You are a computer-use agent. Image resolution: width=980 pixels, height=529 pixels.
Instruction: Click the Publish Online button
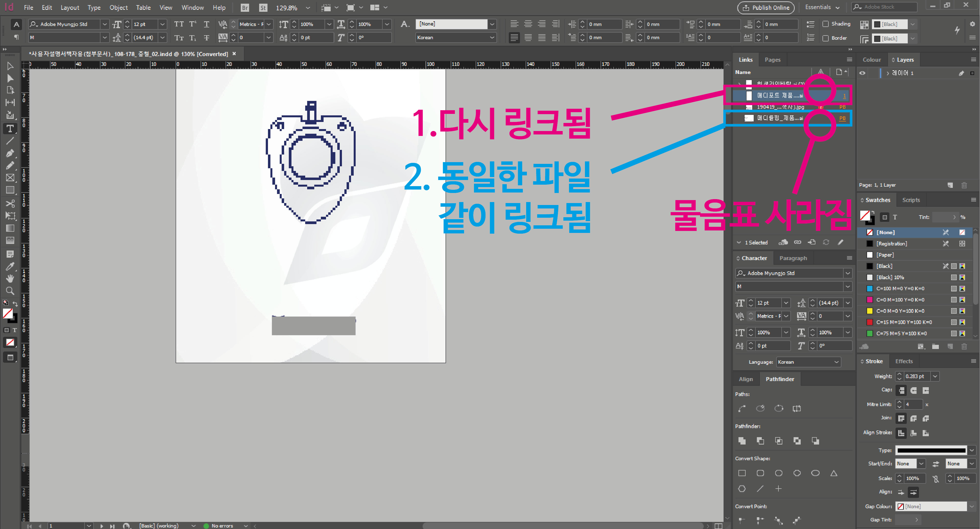pyautogui.click(x=766, y=7)
